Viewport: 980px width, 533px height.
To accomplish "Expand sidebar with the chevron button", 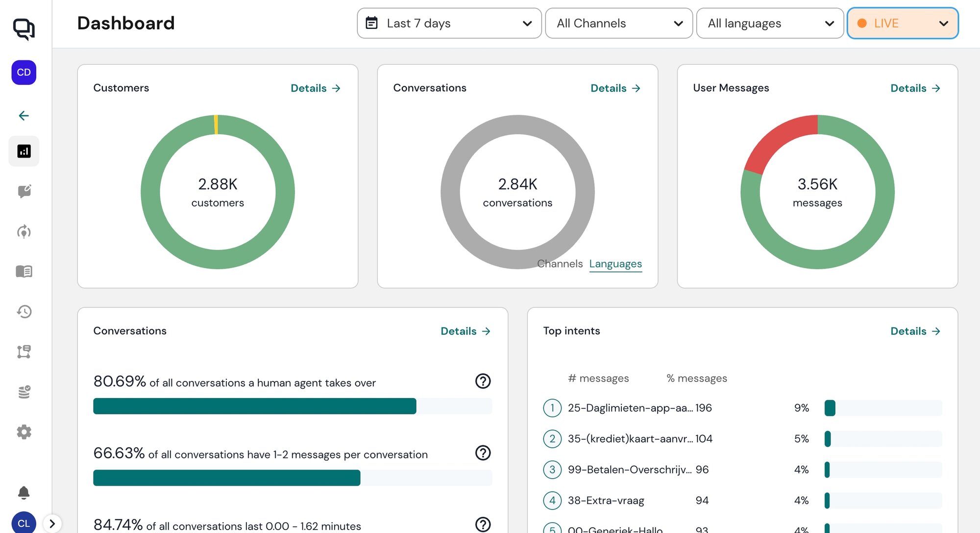I will point(52,523).
